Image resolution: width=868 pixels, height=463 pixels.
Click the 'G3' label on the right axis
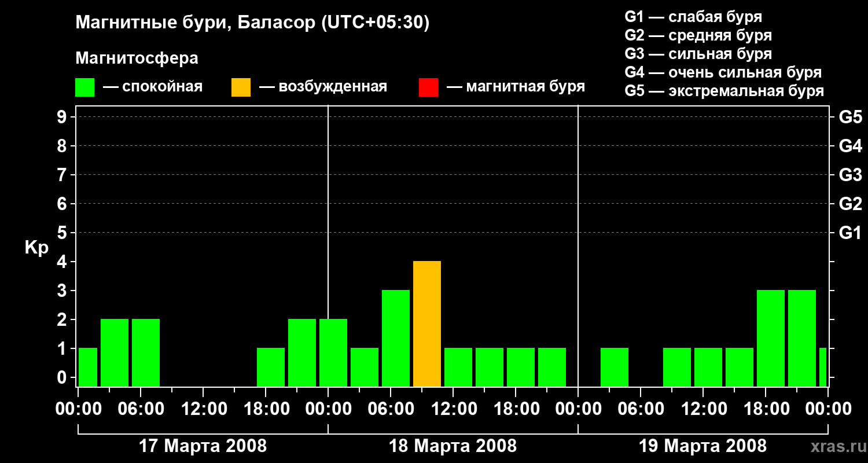[850, 175]
